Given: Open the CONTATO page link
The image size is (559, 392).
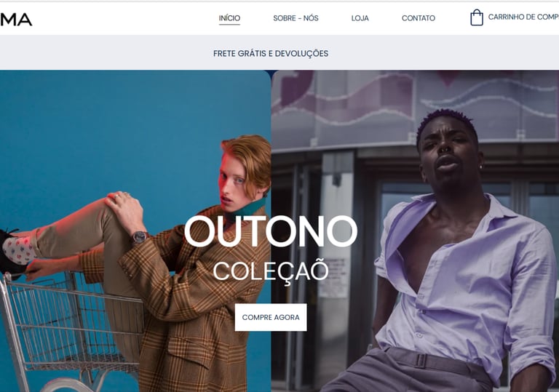Looking at the screenshot, I should click(419, 18).
